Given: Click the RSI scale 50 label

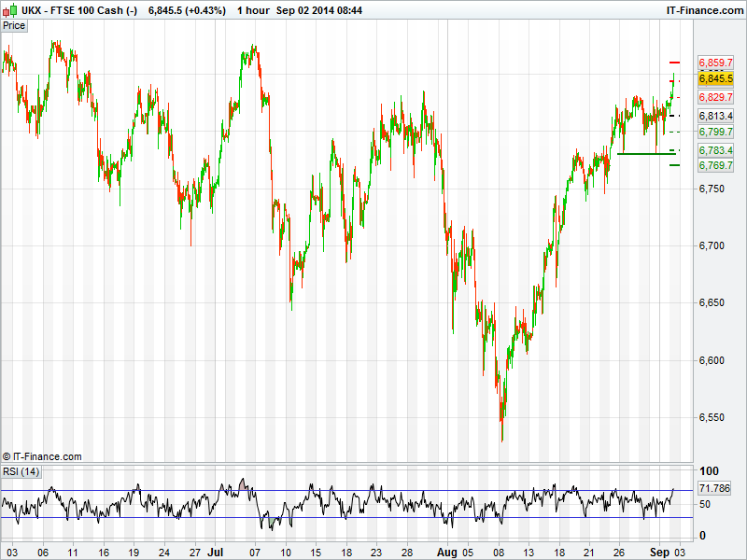Looking at the screenshot, I should click(705, 504).
